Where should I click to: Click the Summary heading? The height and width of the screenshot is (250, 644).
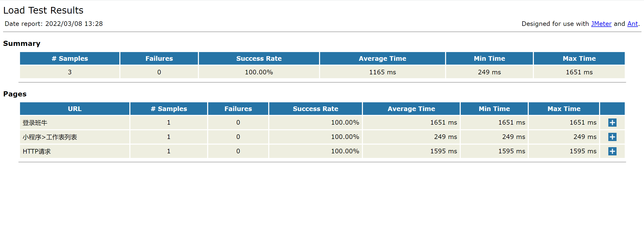click(x=22, y=44)
